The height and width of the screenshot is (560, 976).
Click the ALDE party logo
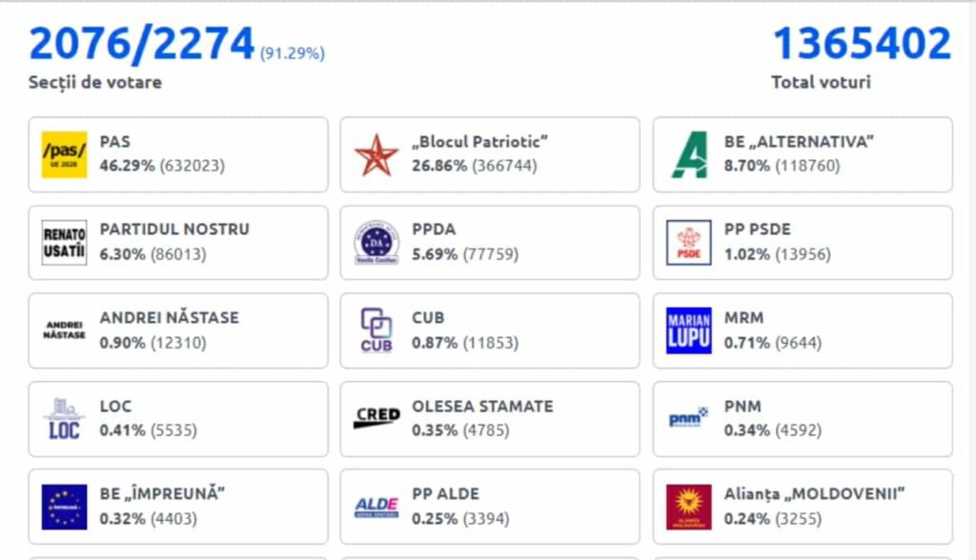(376, 507)
